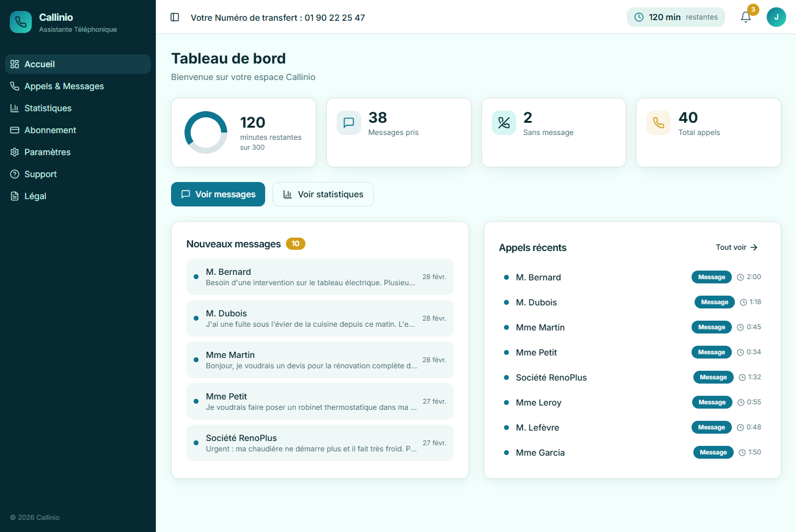Go to Appels & Messages page
This screenshot has height=532, width=796.
click(64, 86)
